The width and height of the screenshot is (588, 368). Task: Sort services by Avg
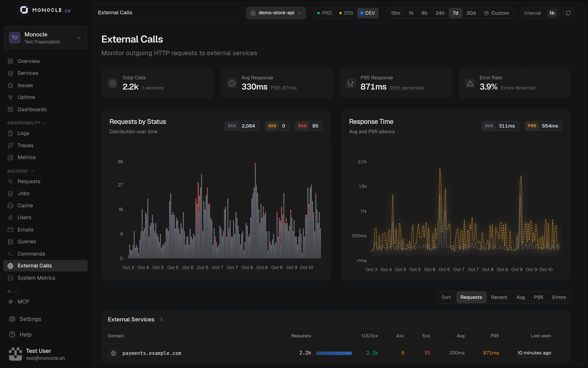click(x=520, y=297)
